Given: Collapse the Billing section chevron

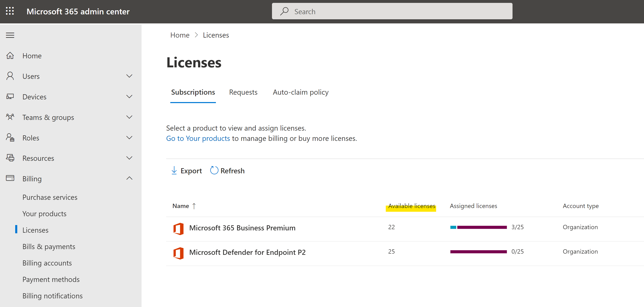Looking at the screenshot, I should coord(129,178).
